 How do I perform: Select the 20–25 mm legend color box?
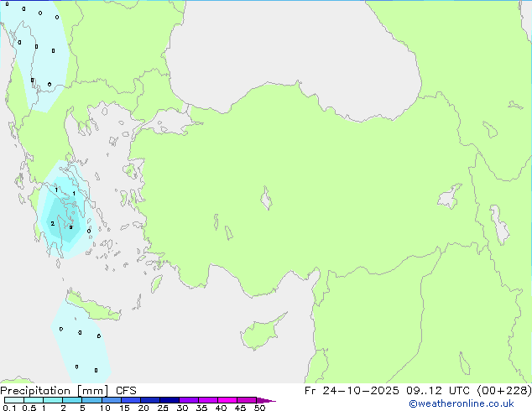tap(150, 400)
